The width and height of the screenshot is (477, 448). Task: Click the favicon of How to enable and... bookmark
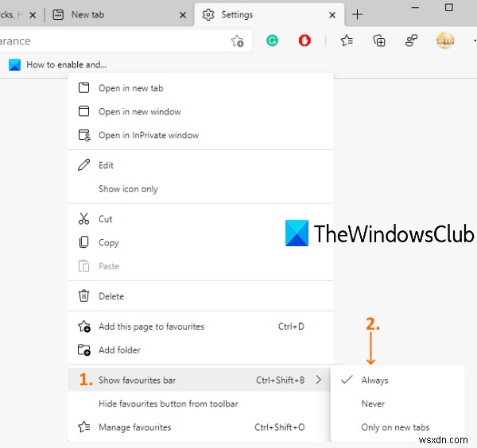click(14, 64)
